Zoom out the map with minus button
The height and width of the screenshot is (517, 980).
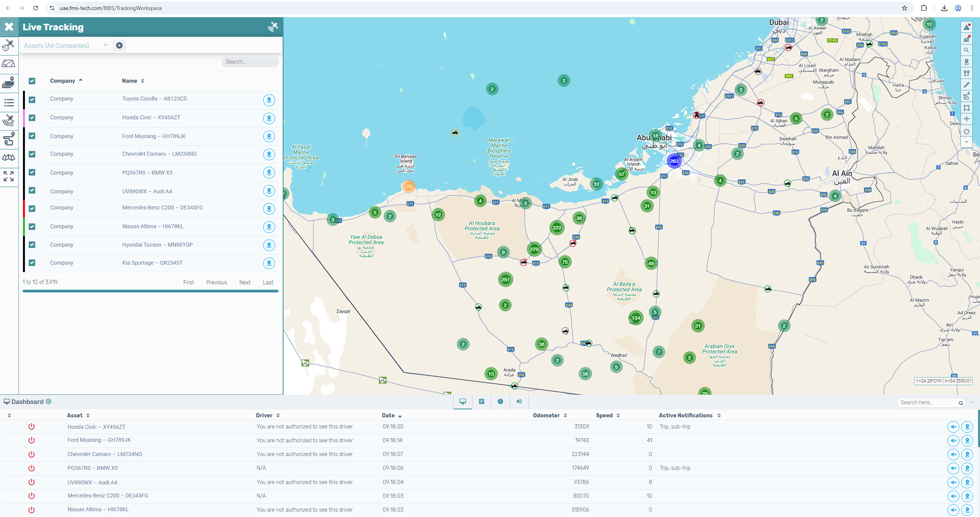[967, 142]
